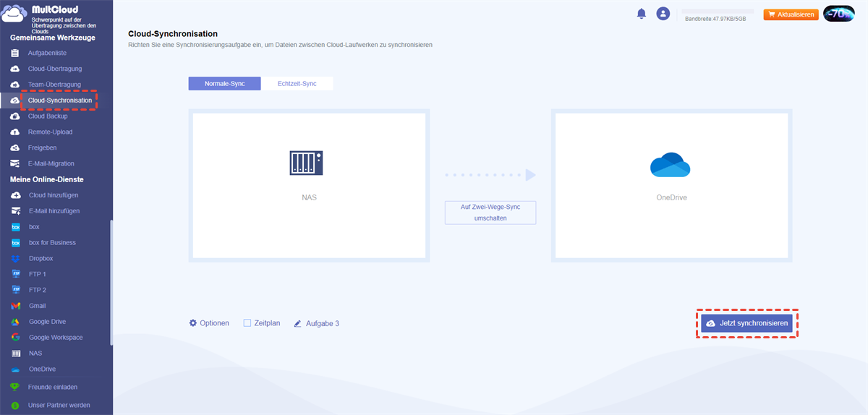Enable the Zeitplan checkbox
Image resolution: width=868 pixels, height=415 pixels.
coord(247,323)
